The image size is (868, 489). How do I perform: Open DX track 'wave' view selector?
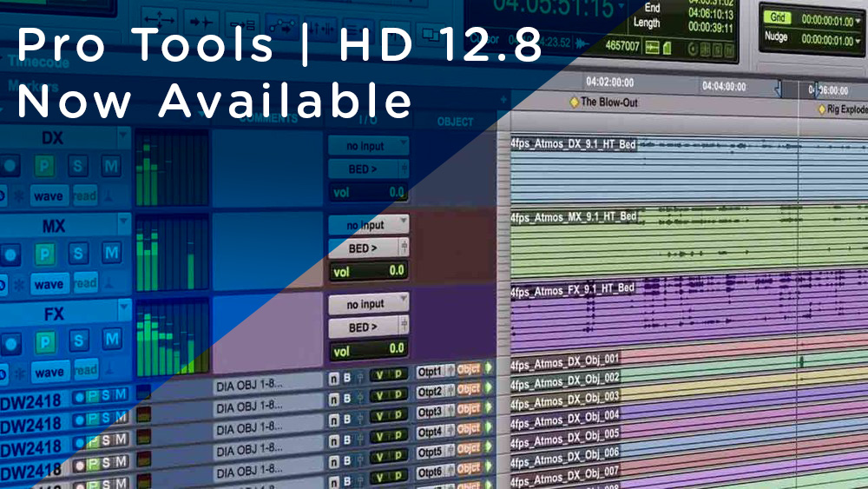(49, 196)
